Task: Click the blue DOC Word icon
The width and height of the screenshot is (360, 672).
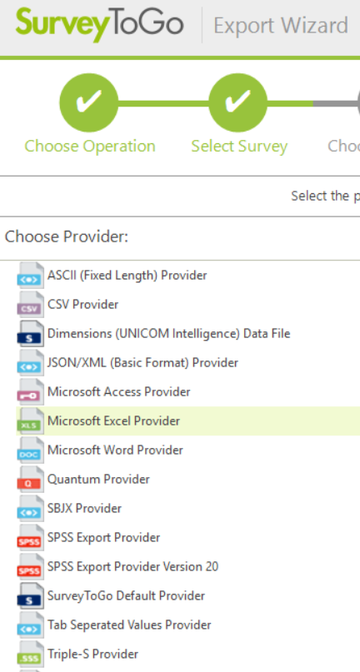Action: tap(30, 450)
